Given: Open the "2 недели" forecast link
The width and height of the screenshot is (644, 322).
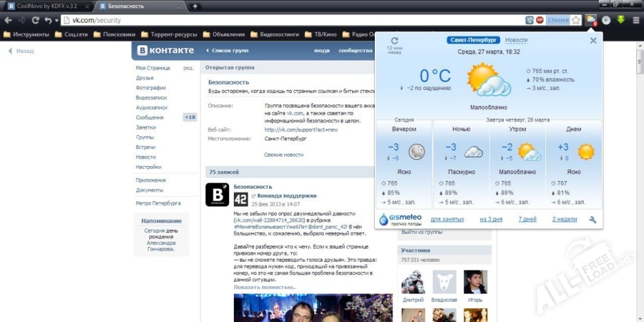Looking at the screenshot, I should point(564,219).
